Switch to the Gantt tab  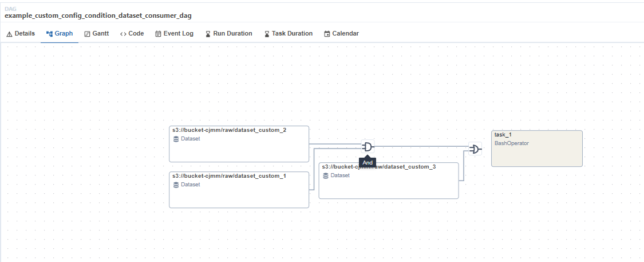pyautogui.click(x=97, y=34)
